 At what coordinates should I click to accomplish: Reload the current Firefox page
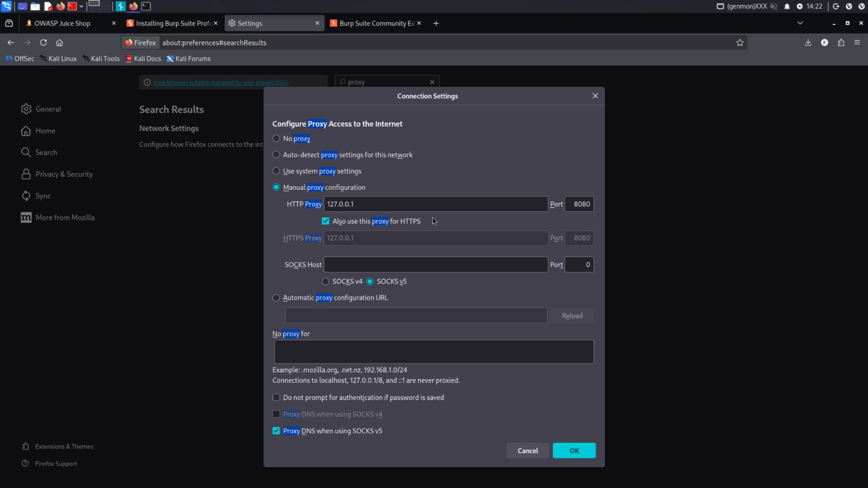pyautogui.click(x=43, y=43)
